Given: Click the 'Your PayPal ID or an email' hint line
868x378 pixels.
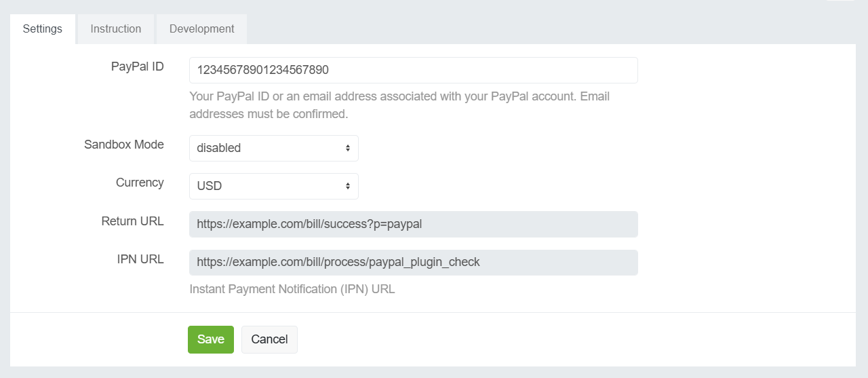Looking at the screenshot, I should click(x=399, y=96).
